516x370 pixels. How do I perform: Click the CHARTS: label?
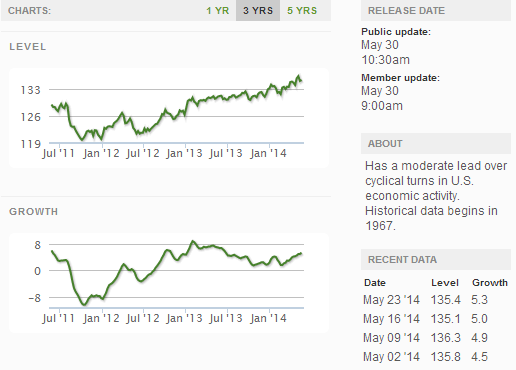(29, 11)
